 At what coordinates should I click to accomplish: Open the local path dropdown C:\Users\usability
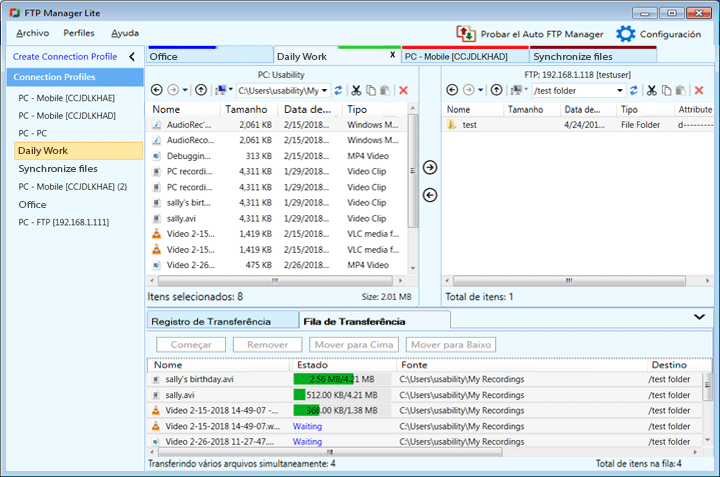(x=324, y=90)
